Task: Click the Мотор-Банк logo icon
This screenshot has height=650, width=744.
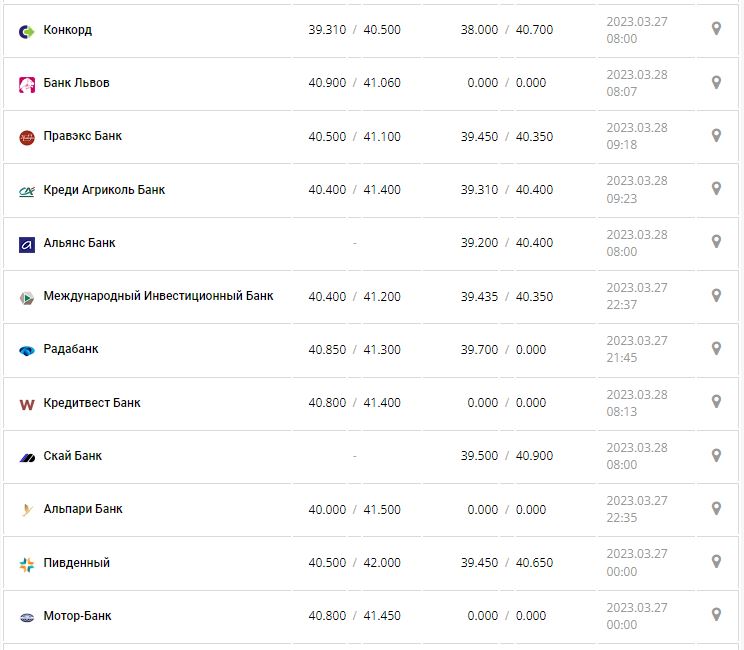Action: point(27,617)
